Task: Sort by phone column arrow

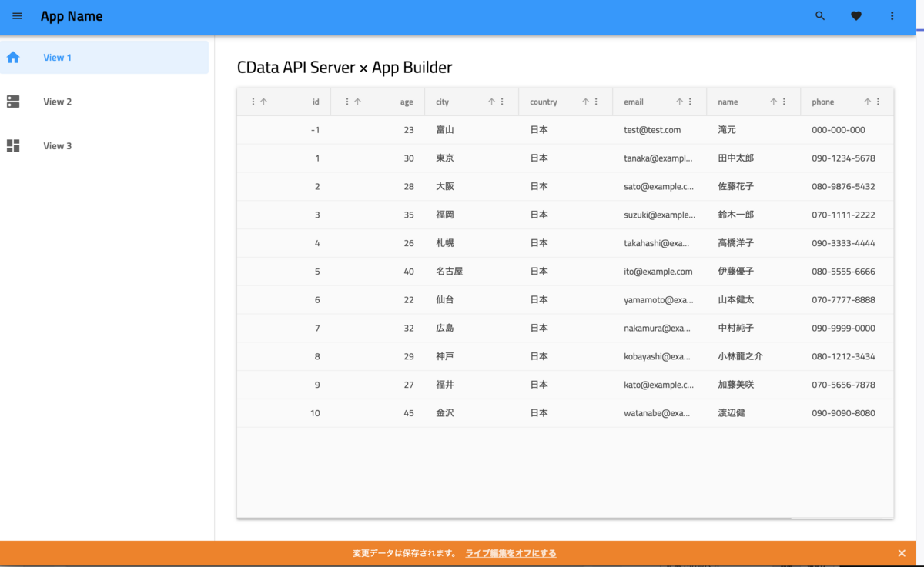Action: point(867,102)
